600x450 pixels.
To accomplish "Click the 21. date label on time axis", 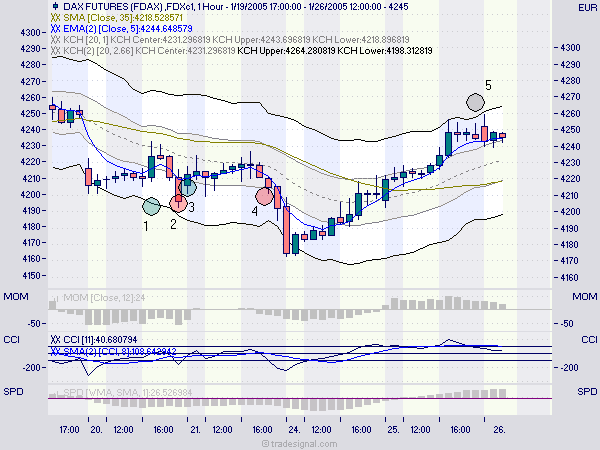I will point(195,430).
